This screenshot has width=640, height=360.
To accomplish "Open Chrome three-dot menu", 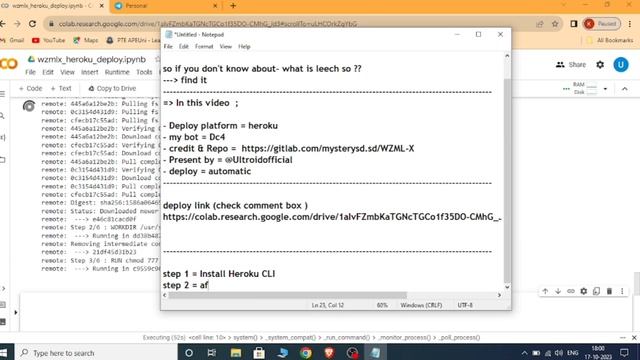I will [630, 24].
